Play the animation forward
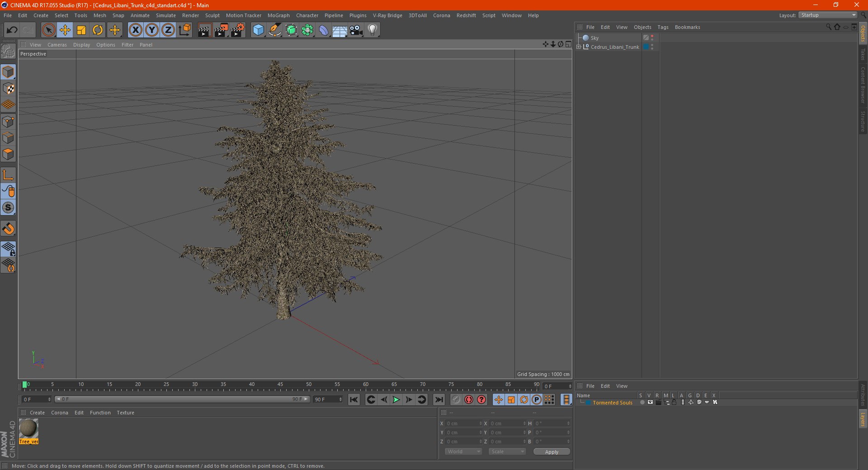This screenshot has width=868, height=470. point(396,399)
